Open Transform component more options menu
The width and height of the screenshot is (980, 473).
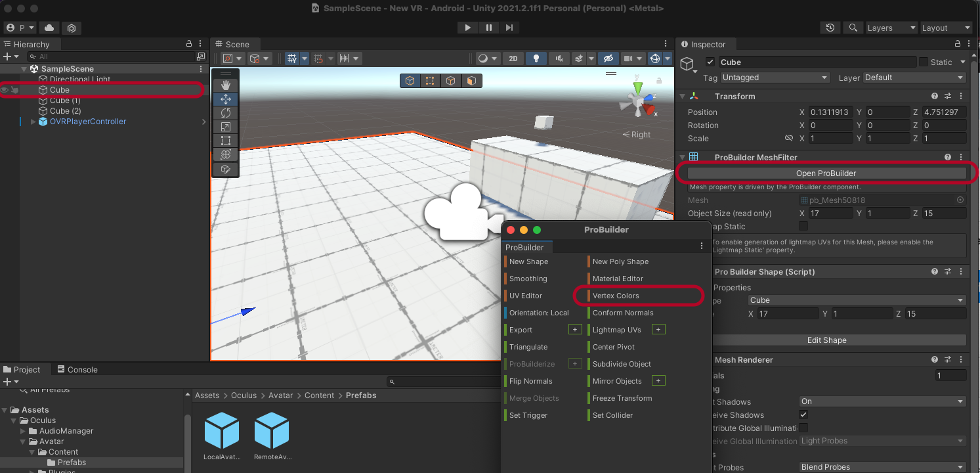coord(961,96)
